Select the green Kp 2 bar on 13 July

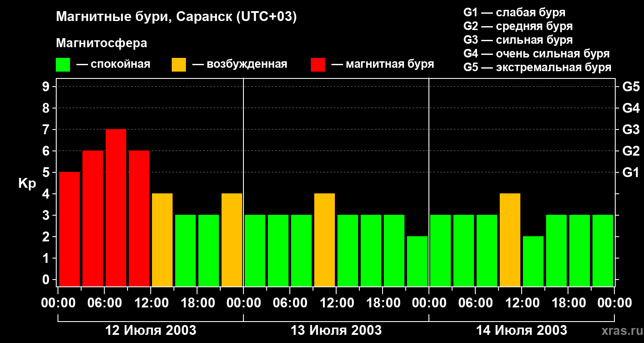[x=417, y=261]
